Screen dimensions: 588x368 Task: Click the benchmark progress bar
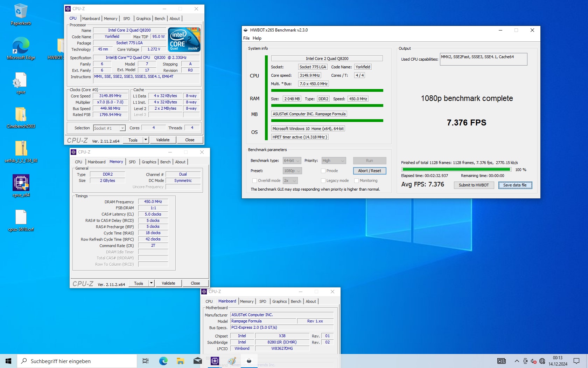coord(456,170)
